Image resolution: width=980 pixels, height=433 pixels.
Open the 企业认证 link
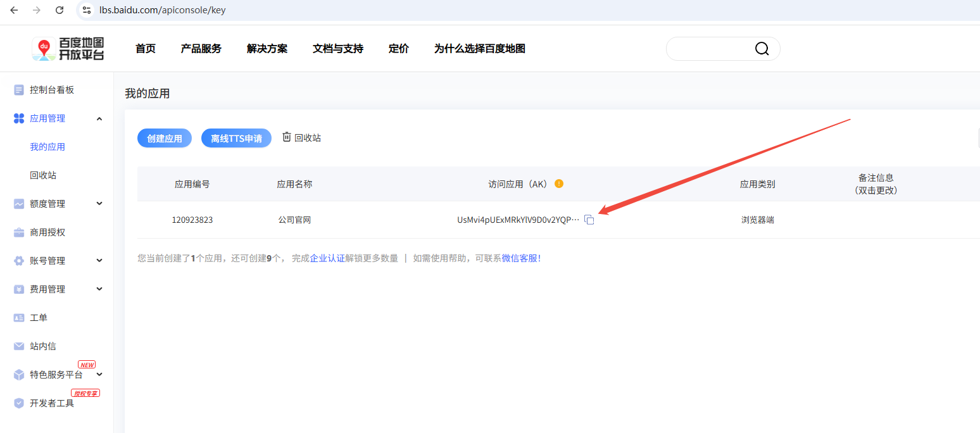click(327, 258)
